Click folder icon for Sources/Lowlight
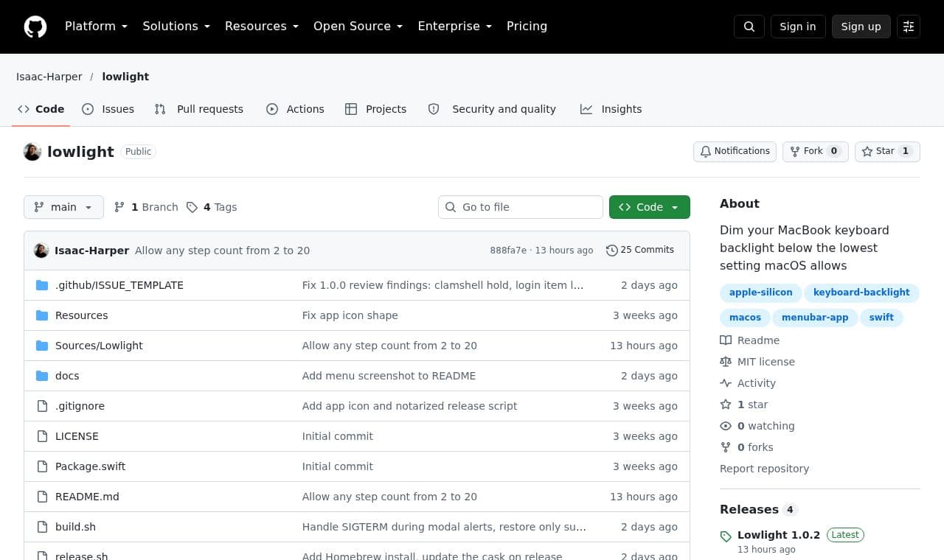This screenshot has width=944, height=560. pos(42,346)
